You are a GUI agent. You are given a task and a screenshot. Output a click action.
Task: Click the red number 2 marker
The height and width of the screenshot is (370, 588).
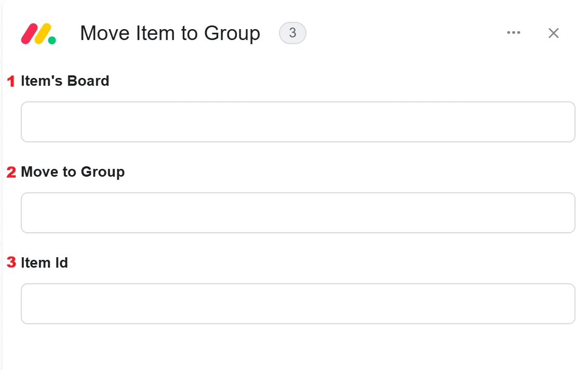pyautogui.click(x=11, y=172)
